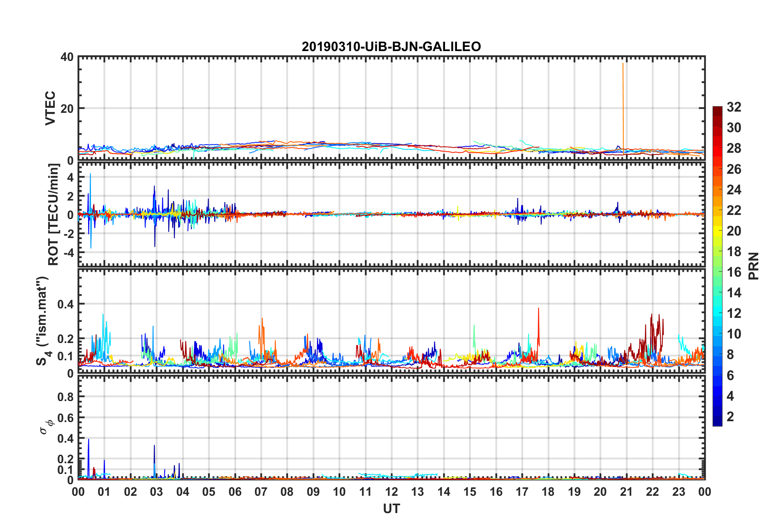Click the sigma phi axis label
The height and width of the screenshot is (532, 783).
click(46, 427)
